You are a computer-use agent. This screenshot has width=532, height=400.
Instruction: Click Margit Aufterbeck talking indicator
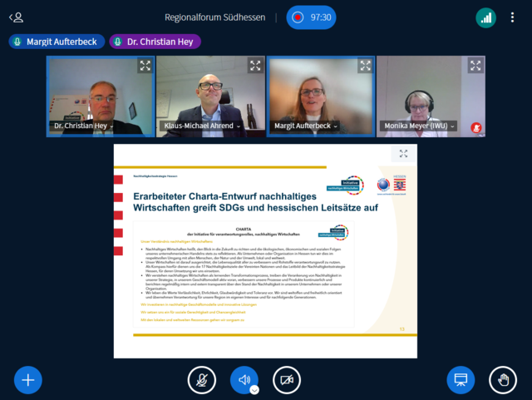(55, 42)
